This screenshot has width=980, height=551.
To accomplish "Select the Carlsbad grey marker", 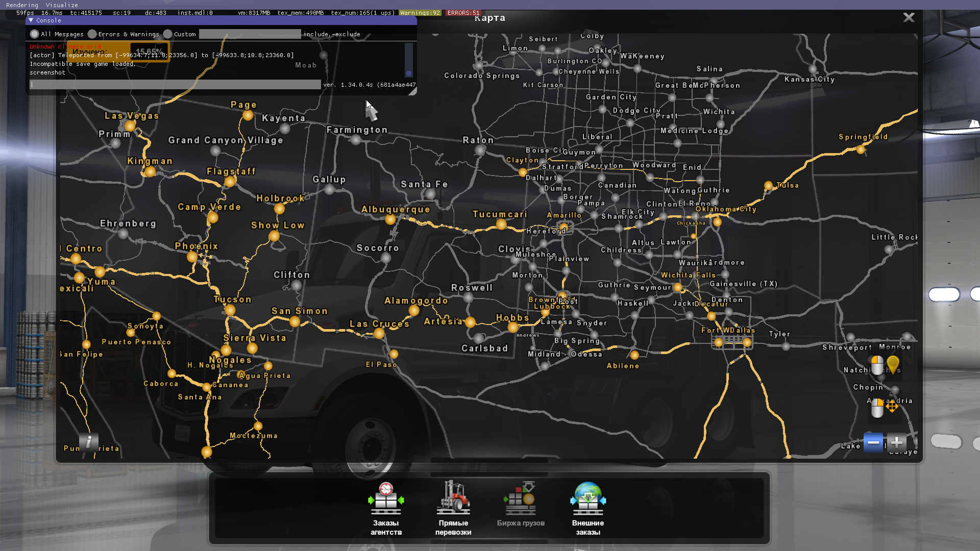I will [479, 338].
